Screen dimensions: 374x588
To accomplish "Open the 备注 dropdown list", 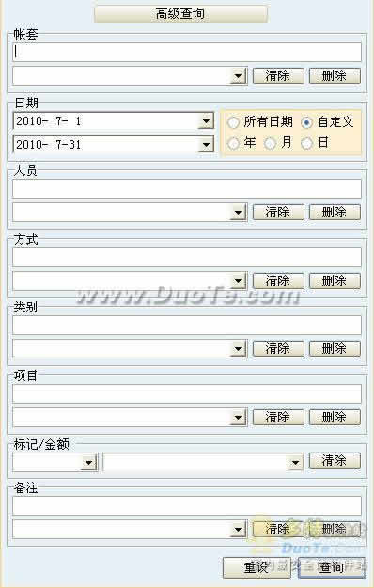I will tap(238, 530).
